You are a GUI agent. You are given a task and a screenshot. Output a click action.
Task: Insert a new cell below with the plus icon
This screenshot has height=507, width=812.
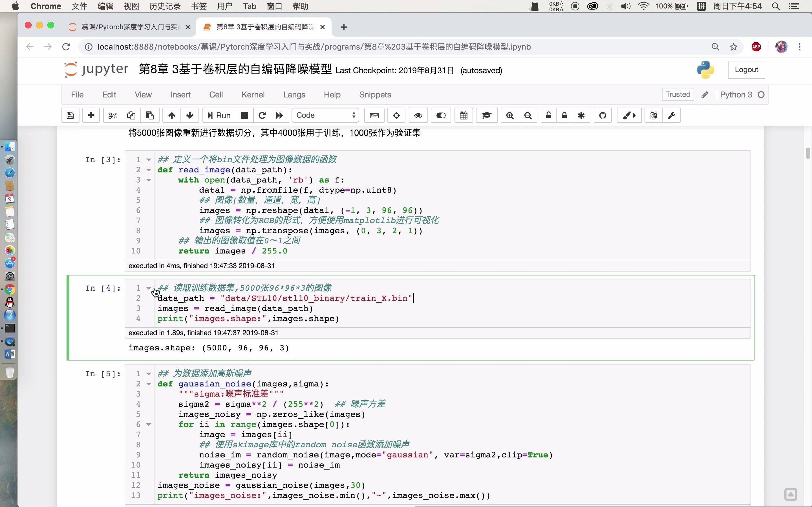point(91,115)
